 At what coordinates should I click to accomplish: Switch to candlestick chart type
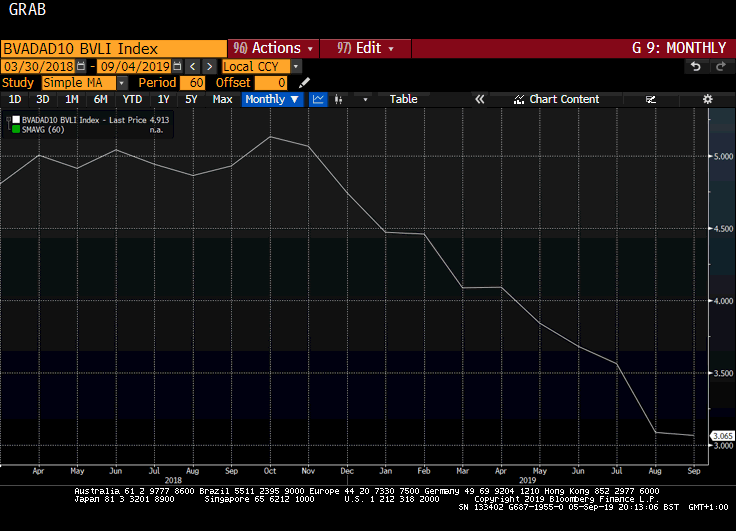[338, 99]
